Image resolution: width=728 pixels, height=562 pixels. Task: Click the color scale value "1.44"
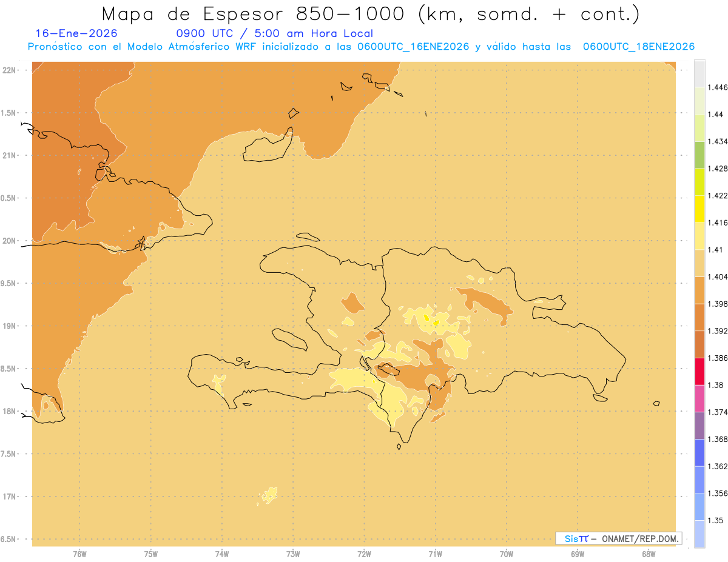(716, 115)
